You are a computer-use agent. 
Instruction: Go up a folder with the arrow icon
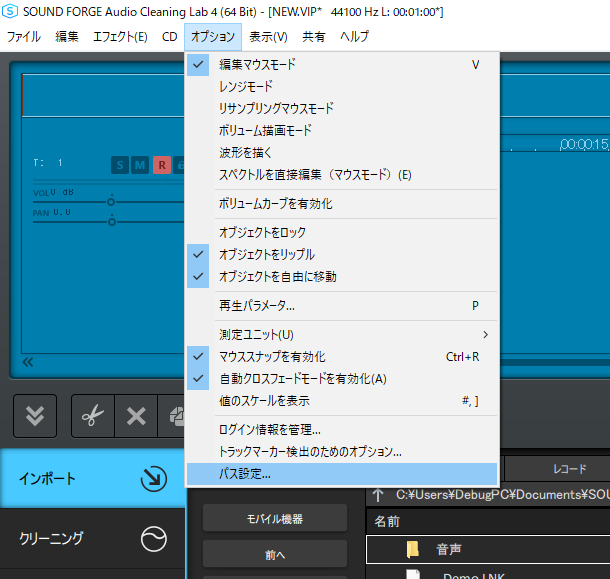[378, 495]
